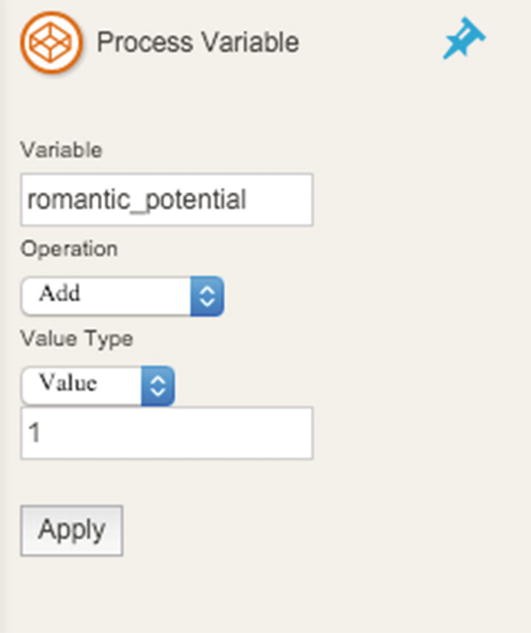This screenshot has width=531, height=633.
Task: Focus the value field containing 1
Action: click(x=167, y=433)
